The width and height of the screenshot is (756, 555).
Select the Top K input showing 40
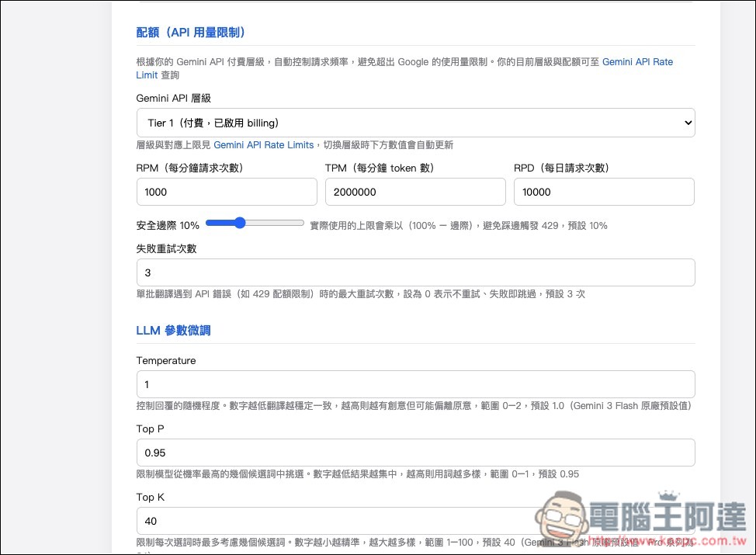(415, 521)
